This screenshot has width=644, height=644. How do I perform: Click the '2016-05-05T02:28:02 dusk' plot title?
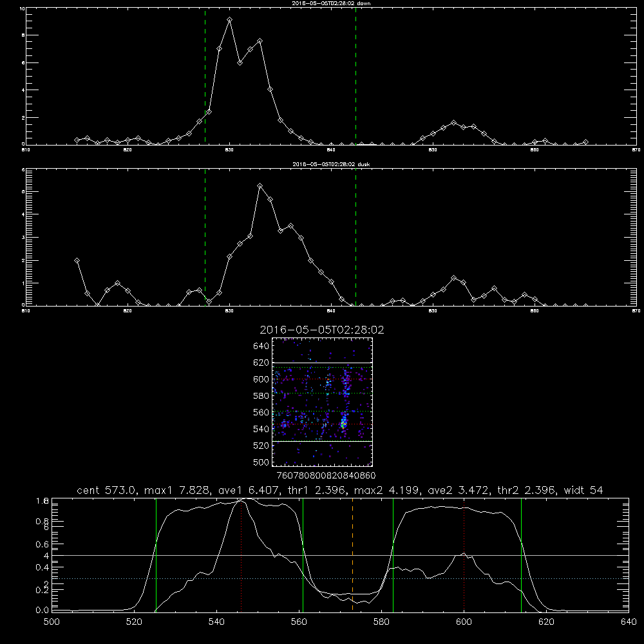[x=331, y=164]
